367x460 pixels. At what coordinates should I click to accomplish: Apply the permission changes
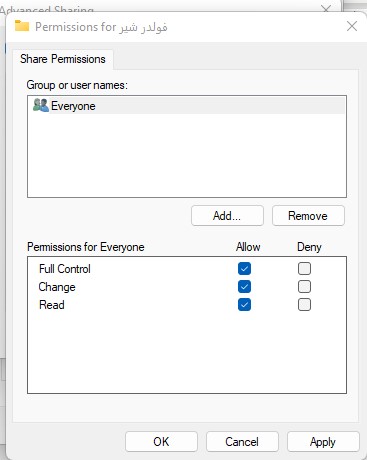click(323, 442)
